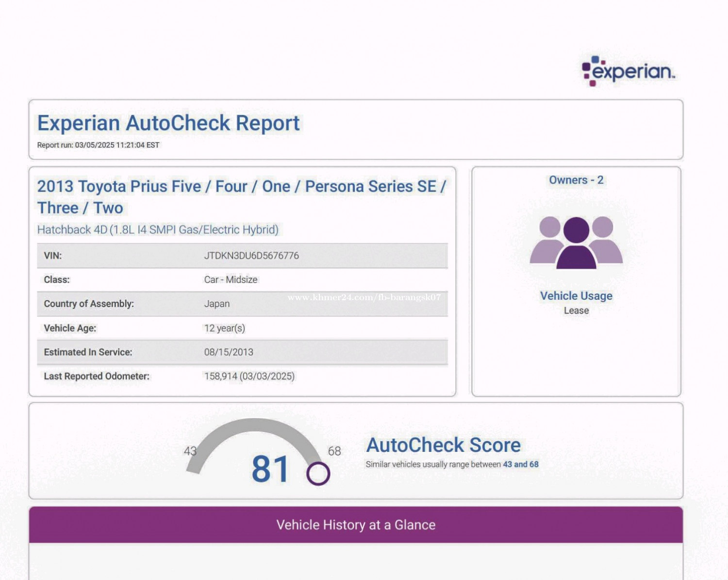Screen dimensions: 728x580
Task: Click the gauge low value 43
Action: (x=190, y=451)
